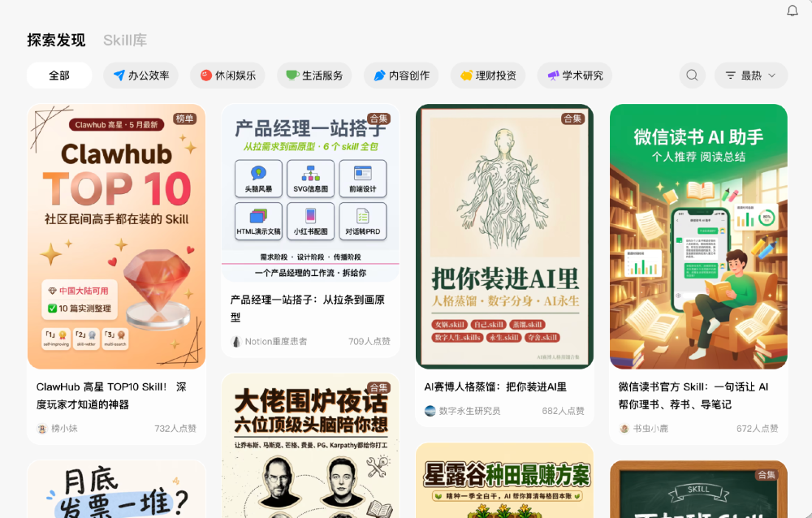Click the yellow coin icon for 理财投资

point(467,76)
